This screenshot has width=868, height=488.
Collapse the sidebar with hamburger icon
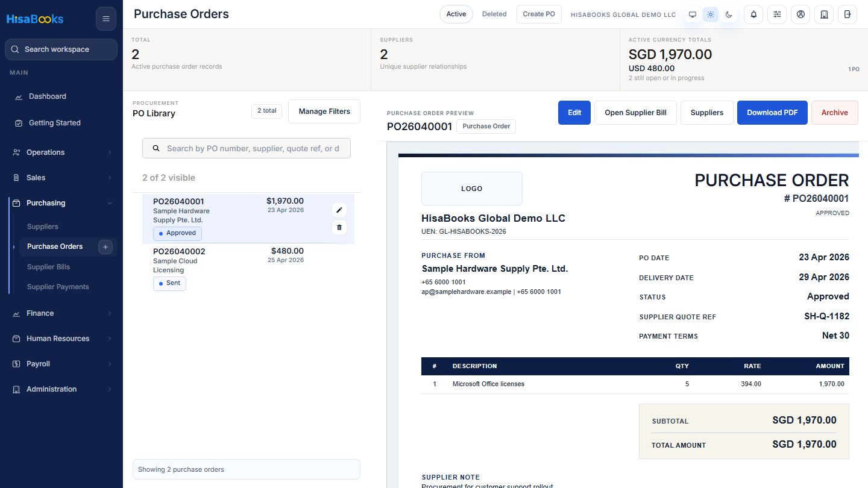pos(106,19)
